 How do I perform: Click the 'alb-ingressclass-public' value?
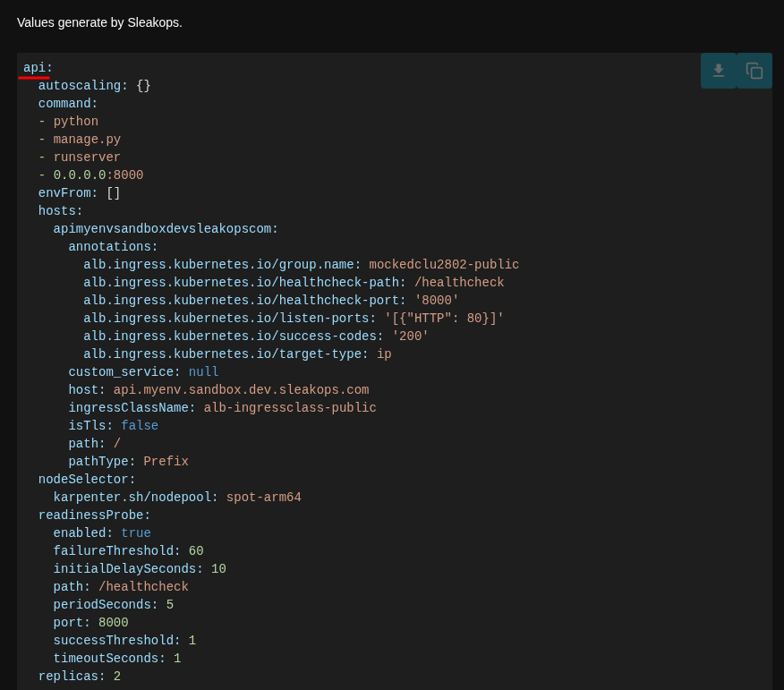(290, 408)
